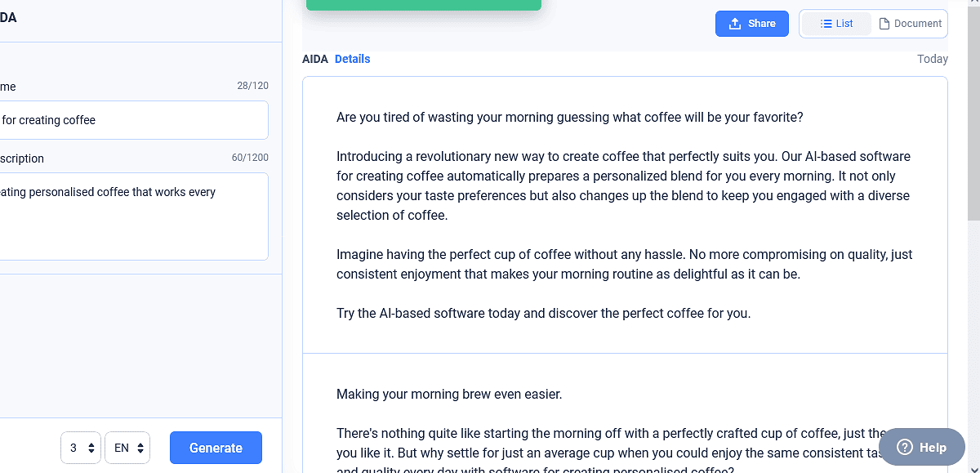
Task: Open the Details link next to AIDA
Action: pos(352,59)
